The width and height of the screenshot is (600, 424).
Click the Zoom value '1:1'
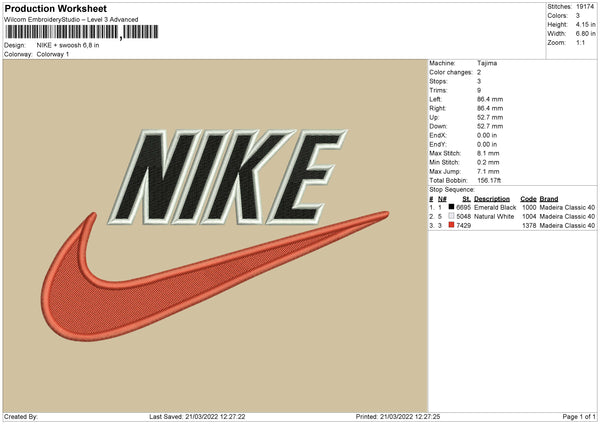(x=580, y=42)
